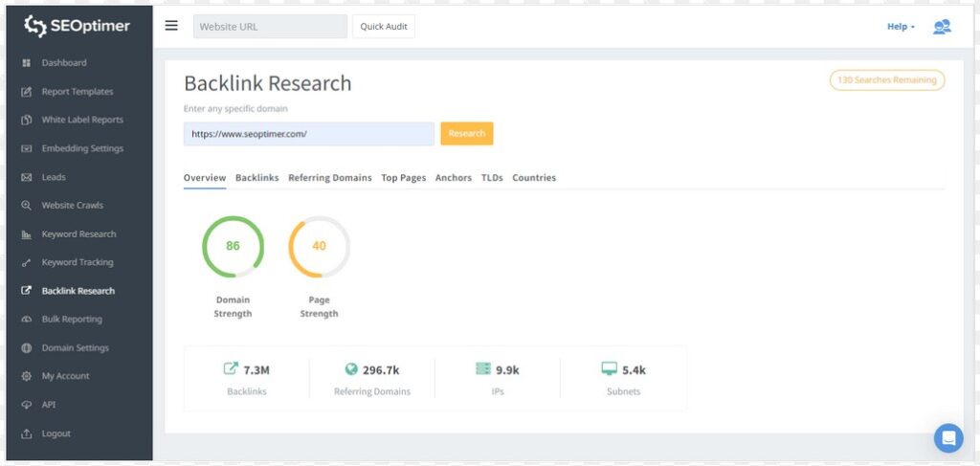Click the Leads envelope icon

point(26,177)
